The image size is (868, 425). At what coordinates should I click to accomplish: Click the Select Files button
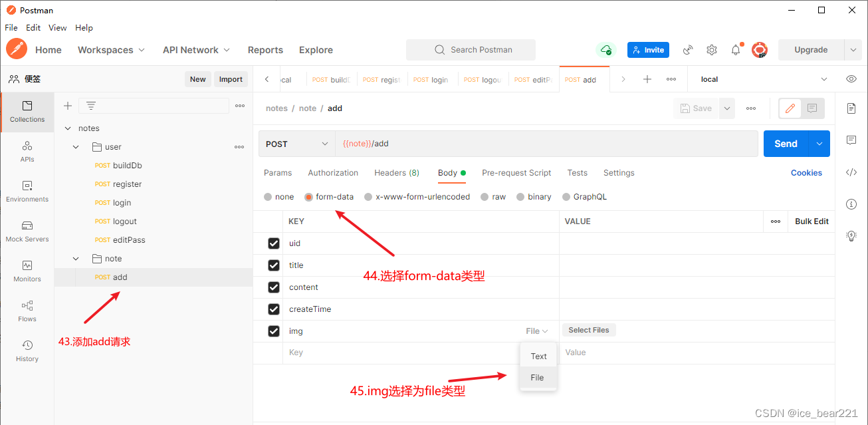pos(589,330)
